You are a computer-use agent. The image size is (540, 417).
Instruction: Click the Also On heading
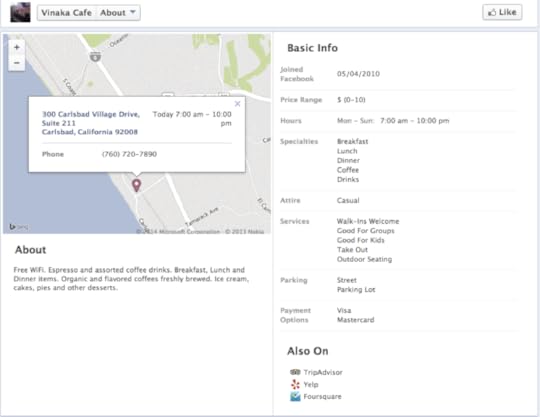308,351
